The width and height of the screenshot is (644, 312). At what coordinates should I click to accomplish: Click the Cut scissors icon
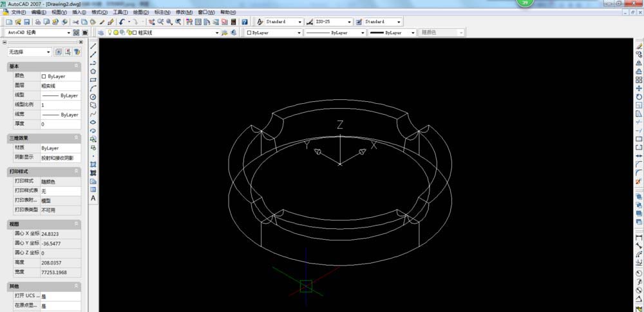(x=75, y=22)
